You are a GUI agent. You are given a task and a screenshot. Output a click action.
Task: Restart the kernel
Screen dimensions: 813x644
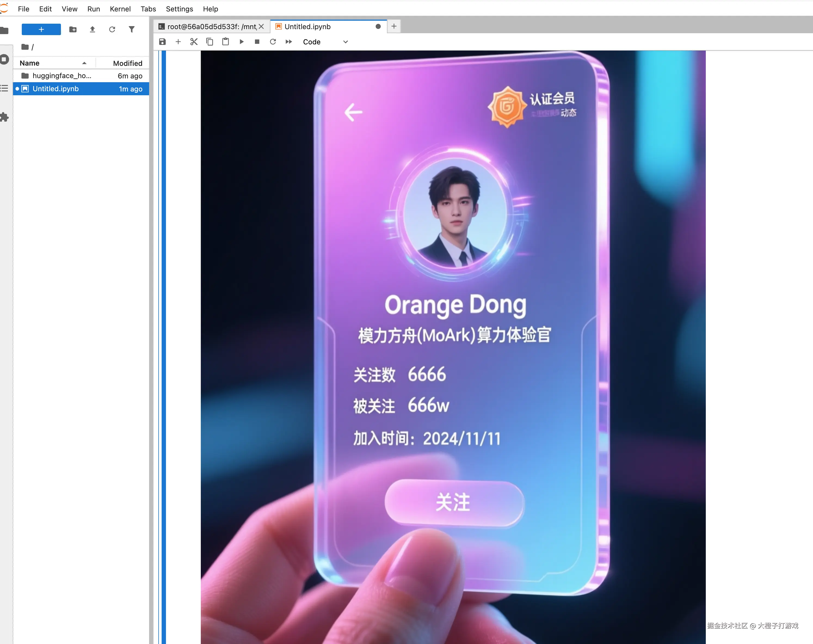coord(273,42)
